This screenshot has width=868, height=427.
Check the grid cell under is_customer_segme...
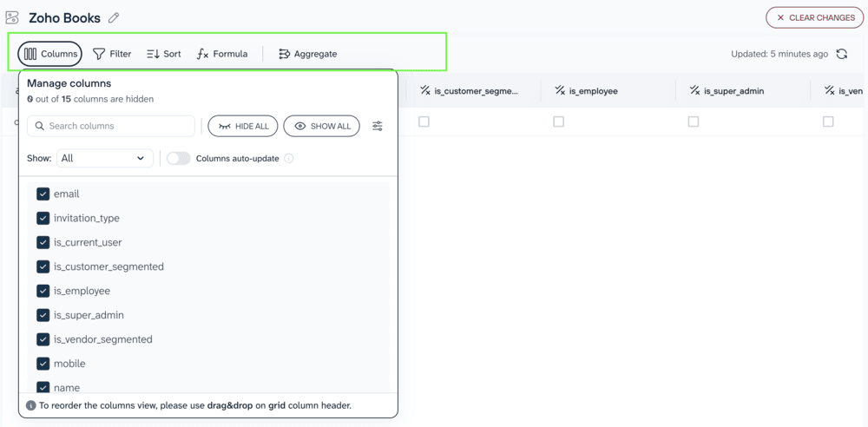point(424,122)
